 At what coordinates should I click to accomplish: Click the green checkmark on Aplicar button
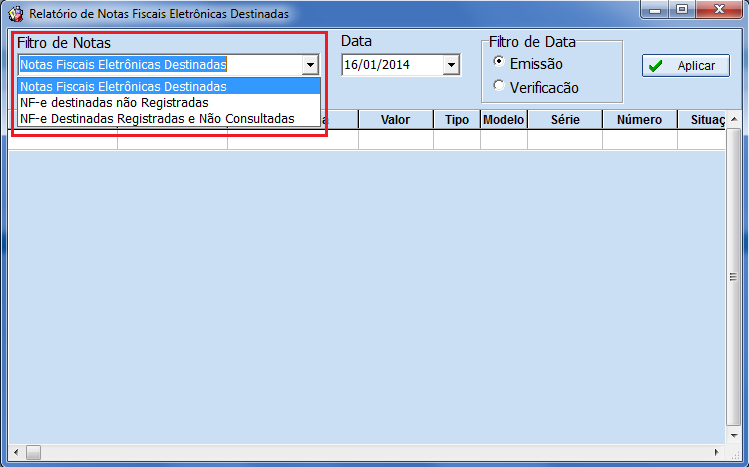pos(656,65)
